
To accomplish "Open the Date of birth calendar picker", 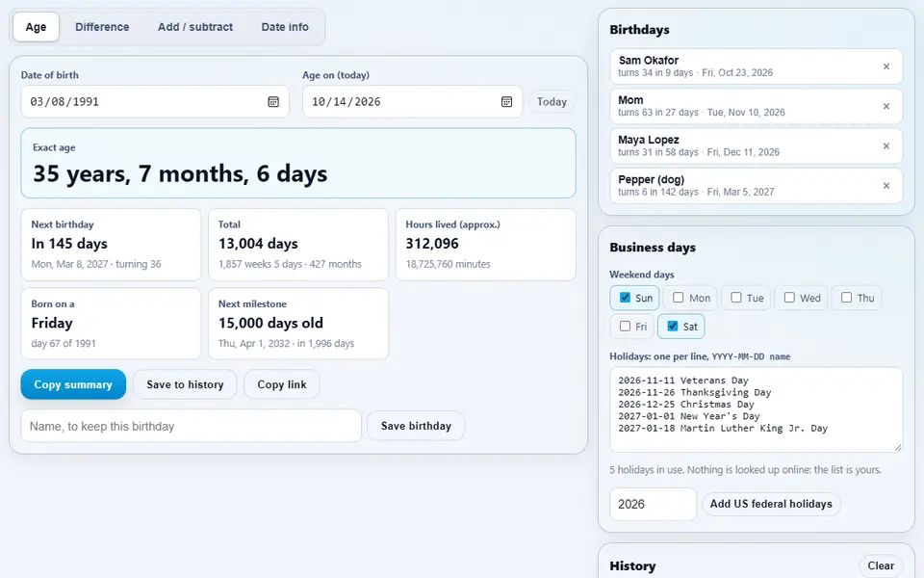I will pos(273,101).
